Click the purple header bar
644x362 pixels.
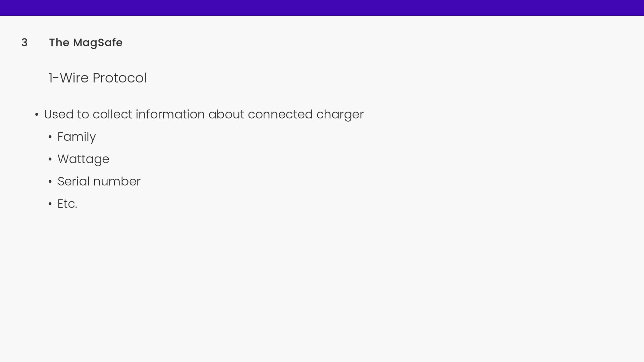[x=322, y=8]
